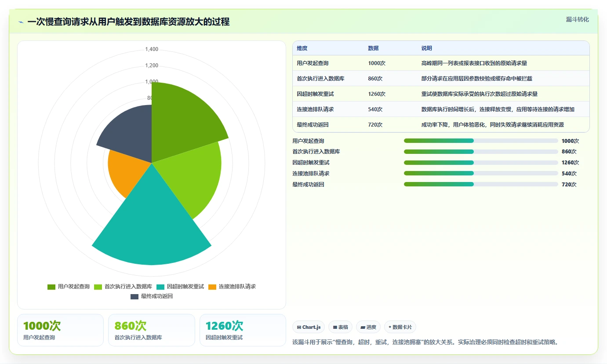Click the page title 一次慢查询请求
The width and height of the screenshot is (607, 364).
pyautogui.click(x=128, y=22)
